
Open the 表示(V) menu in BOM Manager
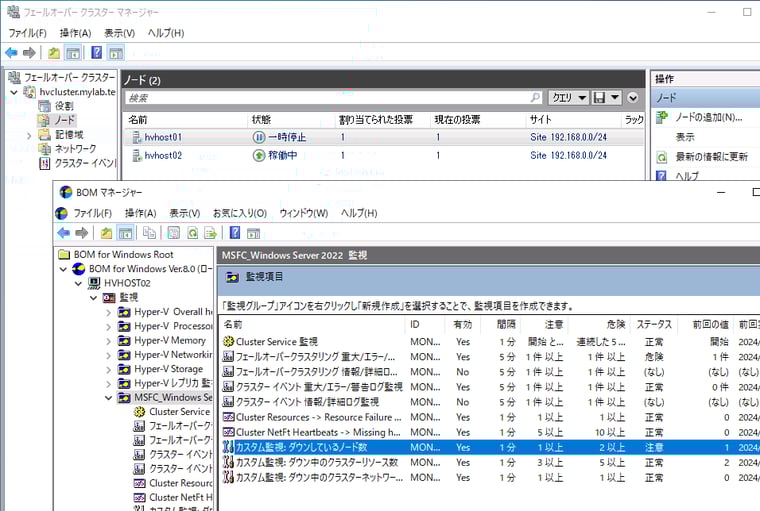184,213
